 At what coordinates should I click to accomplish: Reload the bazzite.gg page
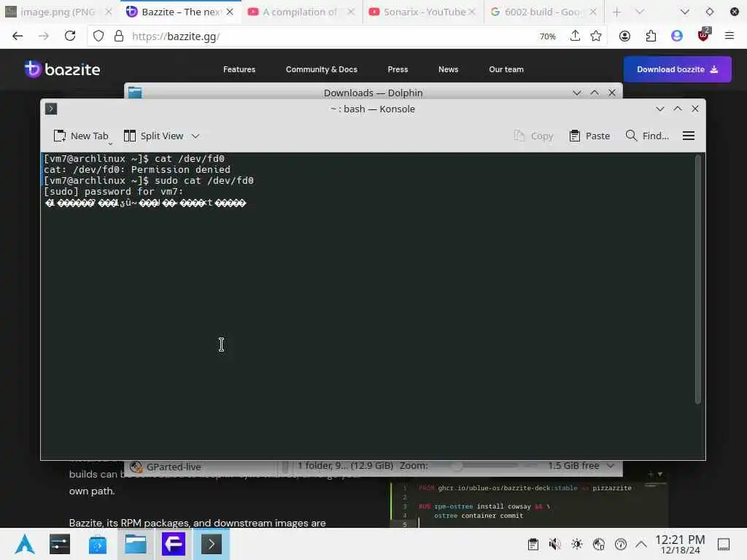coord(70,36)
